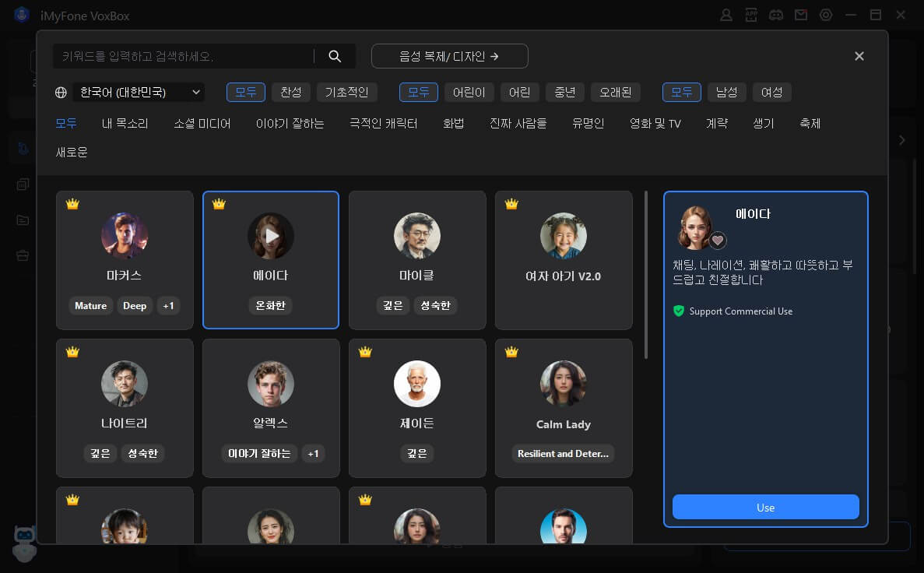Click the mobile APP download icon
The height and width of the screenshot is (573, 924).
(x=751, y=15)
